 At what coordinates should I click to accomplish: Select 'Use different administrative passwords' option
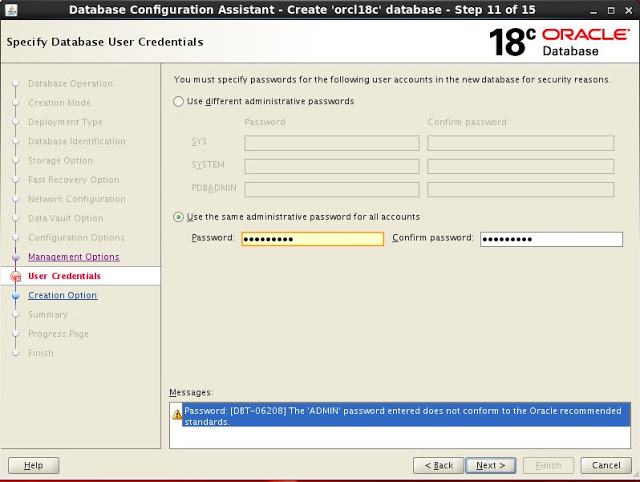[179, 101]
